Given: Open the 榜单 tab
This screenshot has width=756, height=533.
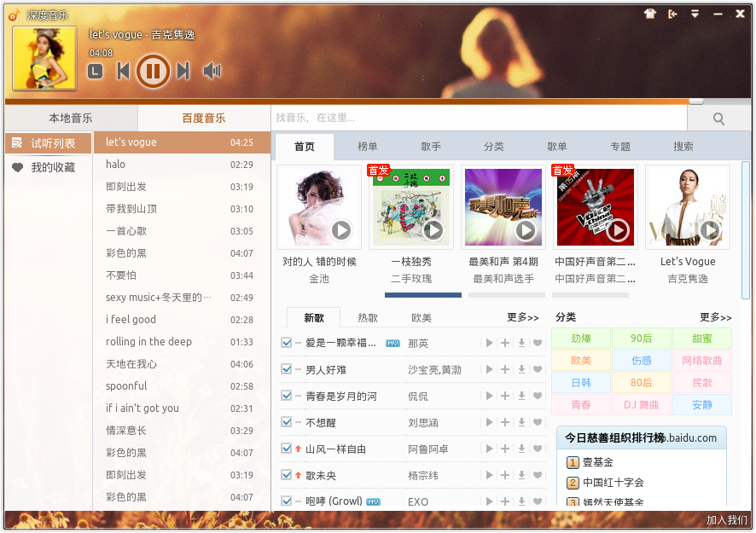Looking at the screenshot, I should coord(368,147).
